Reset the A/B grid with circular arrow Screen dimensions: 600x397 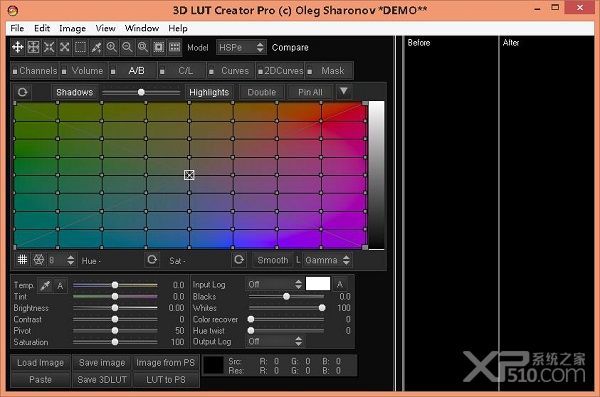(x=22, y=92)
